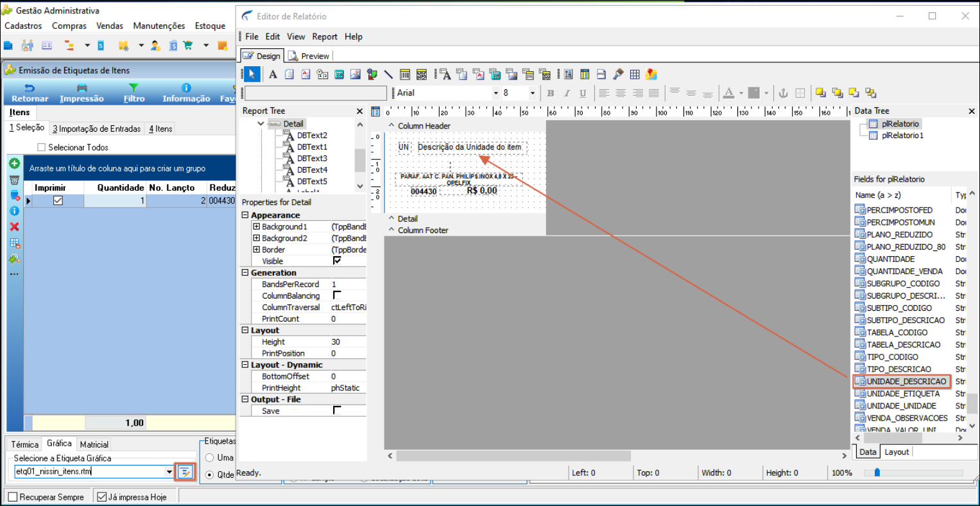Viewport: 980px width, 506px height.
Task: Collapse the Generation property group
Action: [245, 273]
